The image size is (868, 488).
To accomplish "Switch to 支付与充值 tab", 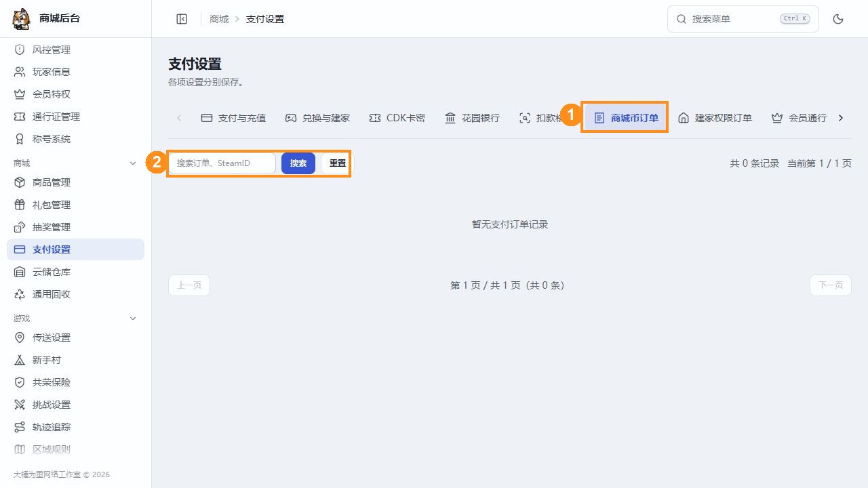I will click(x=233, y=118).
